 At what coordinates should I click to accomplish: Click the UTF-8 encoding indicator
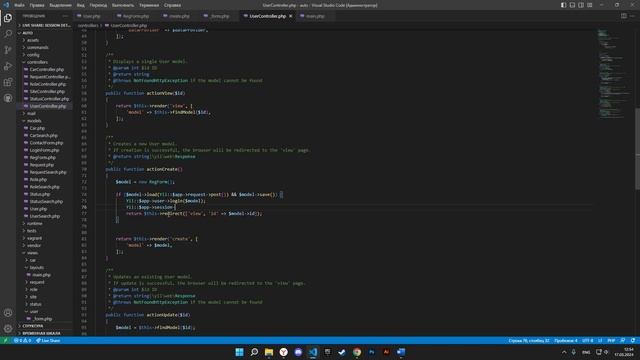click(x=587, y=340)
